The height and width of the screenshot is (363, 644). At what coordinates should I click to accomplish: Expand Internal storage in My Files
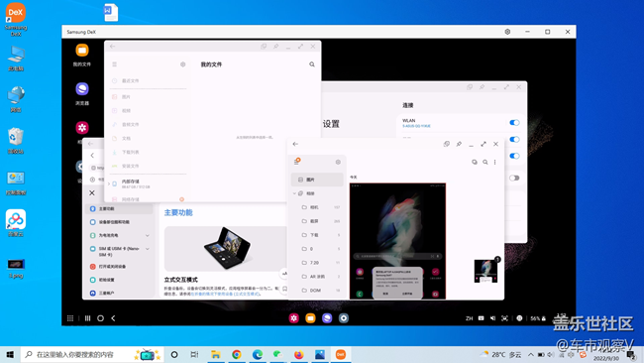click(x=108, y=183)
